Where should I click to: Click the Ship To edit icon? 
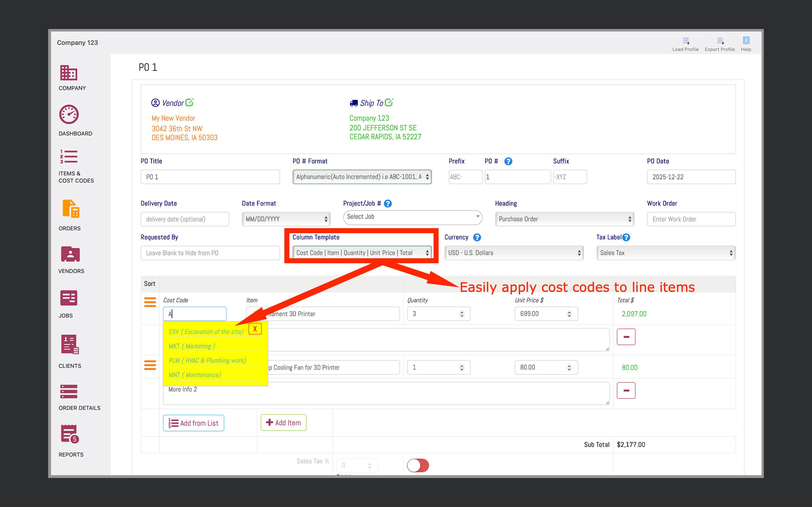(389, 102)
